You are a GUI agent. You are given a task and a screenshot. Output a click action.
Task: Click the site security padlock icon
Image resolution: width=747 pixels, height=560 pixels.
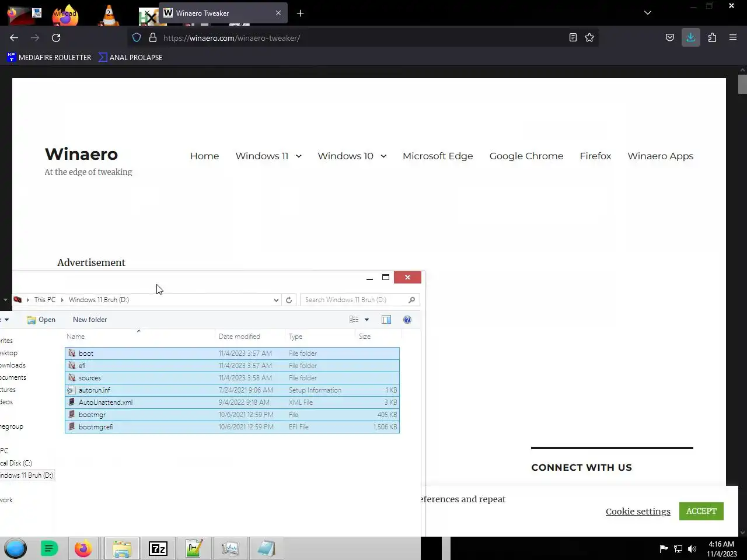[x=153, y=37]
